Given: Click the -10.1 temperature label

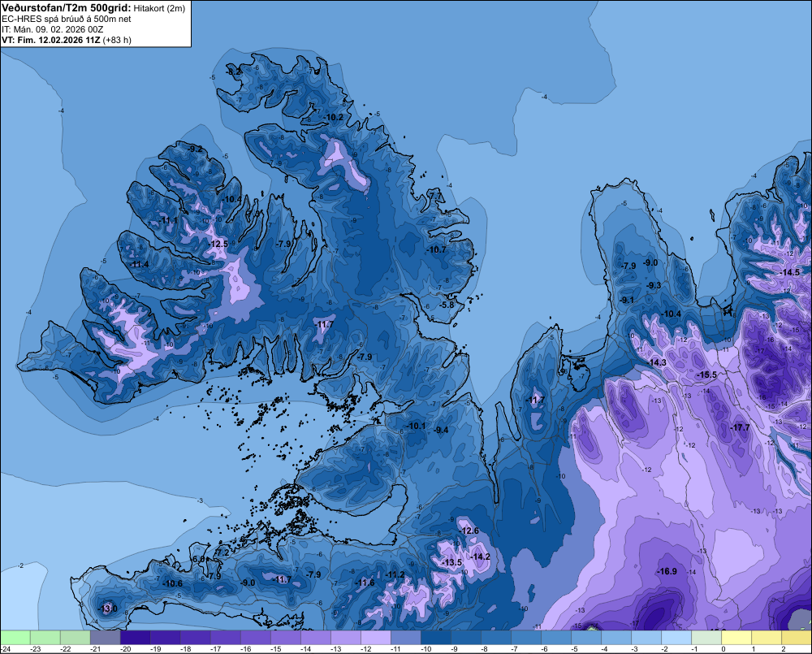Looking at the screenshot, I should 416,426.
